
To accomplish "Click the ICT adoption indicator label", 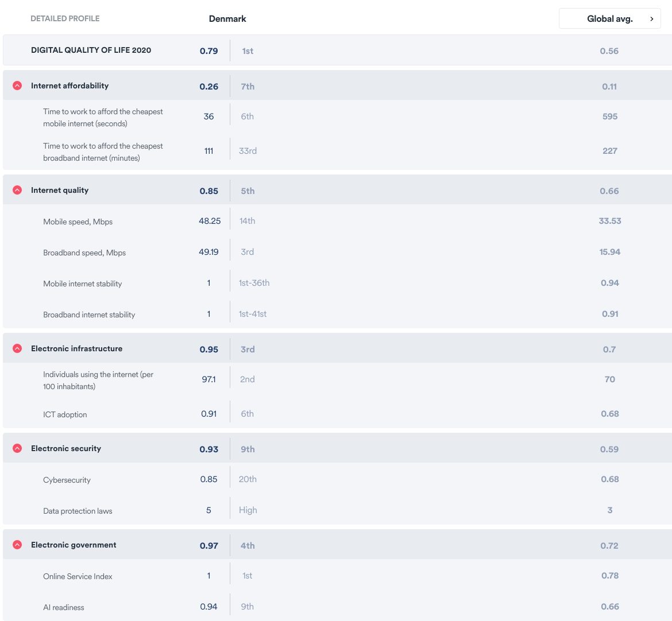I will point(65,414).
